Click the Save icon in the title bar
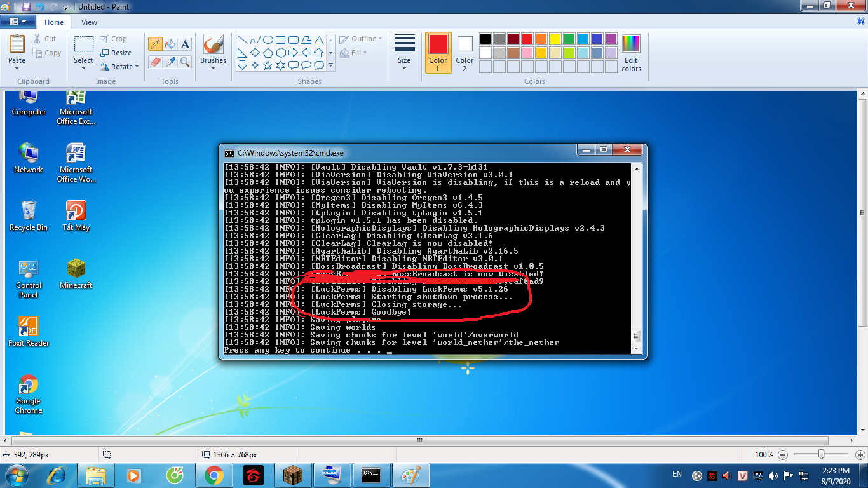Viewport: 868px width, 488px height. [x=26, y=7]
